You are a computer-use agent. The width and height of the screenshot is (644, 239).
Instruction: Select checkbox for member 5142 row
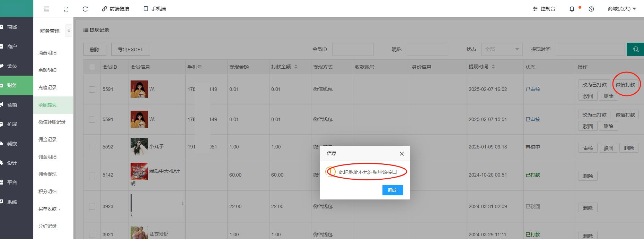92,175
